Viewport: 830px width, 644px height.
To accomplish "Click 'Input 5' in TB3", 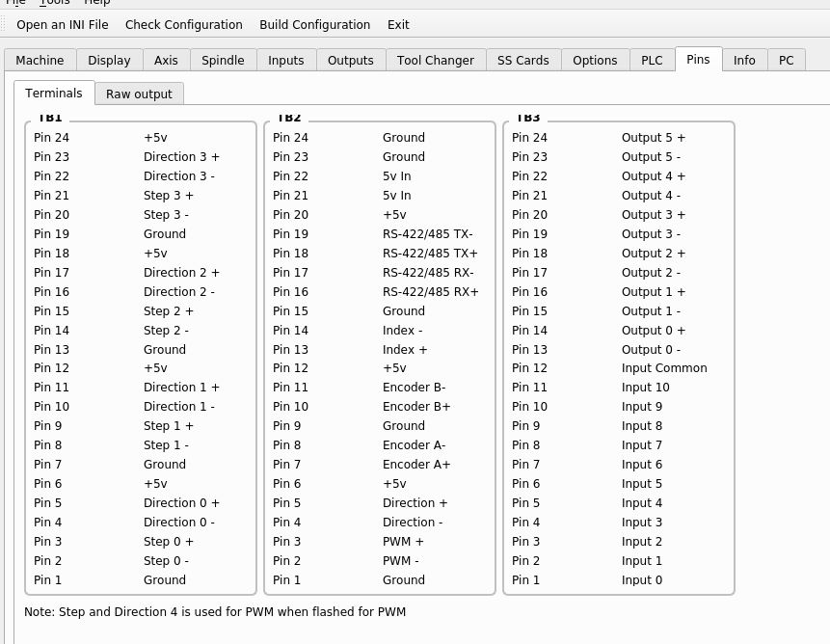I will (x=642, y=484).
